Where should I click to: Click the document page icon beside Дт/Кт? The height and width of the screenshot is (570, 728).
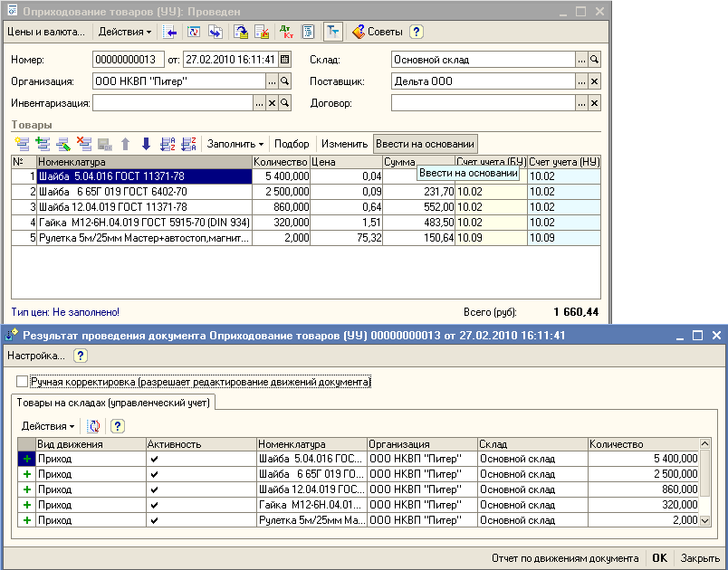pos(308,32)
